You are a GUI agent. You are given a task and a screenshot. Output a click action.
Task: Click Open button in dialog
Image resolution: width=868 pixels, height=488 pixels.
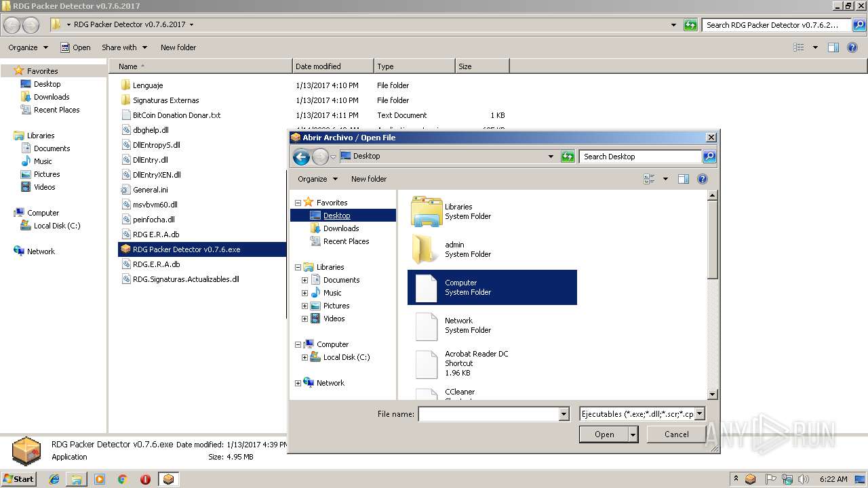tap(604, 434)
